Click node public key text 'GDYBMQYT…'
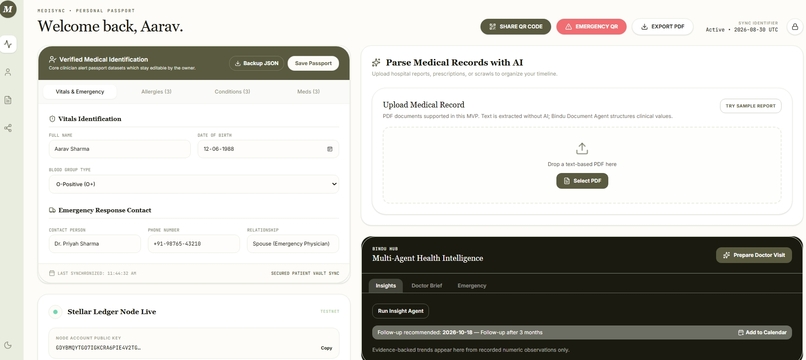Image resolution: width=806 pixels, height=360 pixels. [98, 348]
